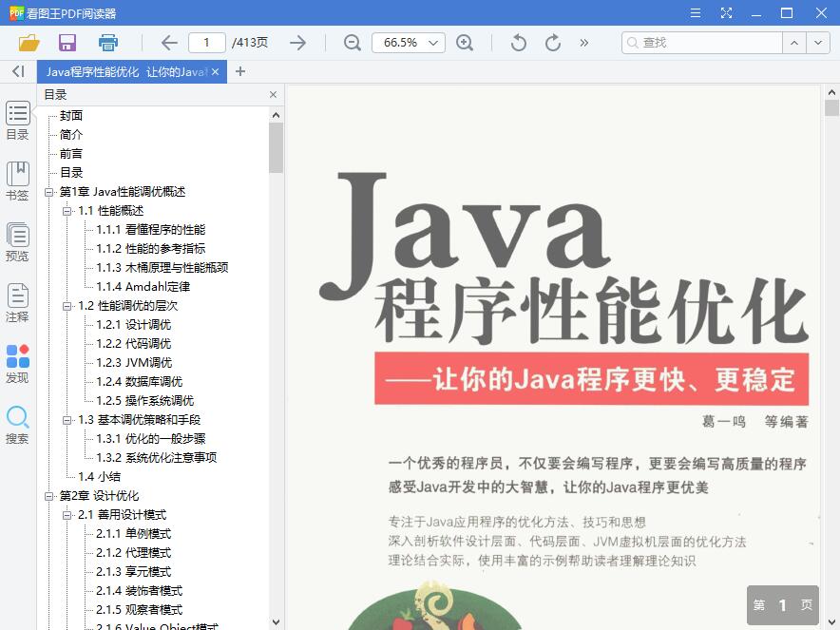Find previous search result up arrow
Image resolution: width=840 pixels, height=630 pixels.
794,43
